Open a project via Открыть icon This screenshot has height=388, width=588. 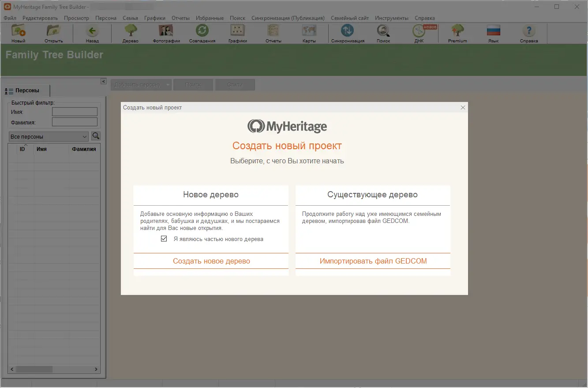tap(54, 34)
